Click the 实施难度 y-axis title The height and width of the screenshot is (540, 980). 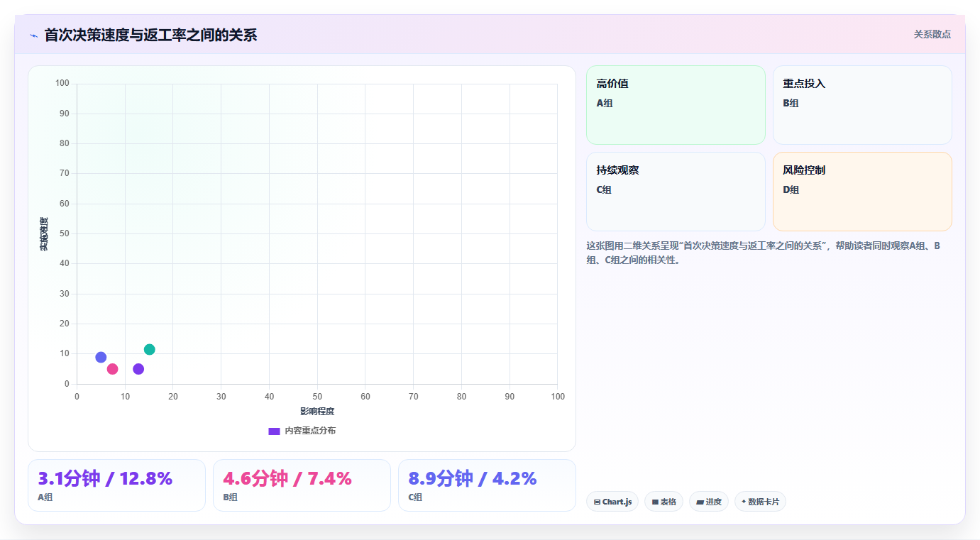pos(44,234)
